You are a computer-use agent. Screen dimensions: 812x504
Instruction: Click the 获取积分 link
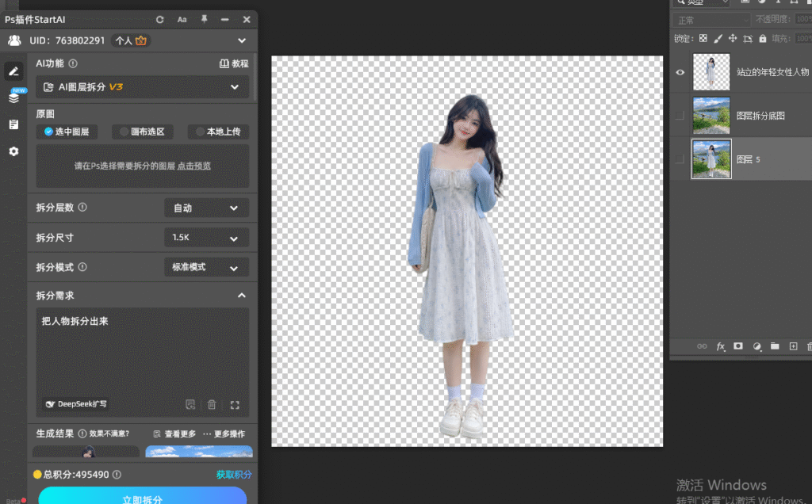click(234, 475)
